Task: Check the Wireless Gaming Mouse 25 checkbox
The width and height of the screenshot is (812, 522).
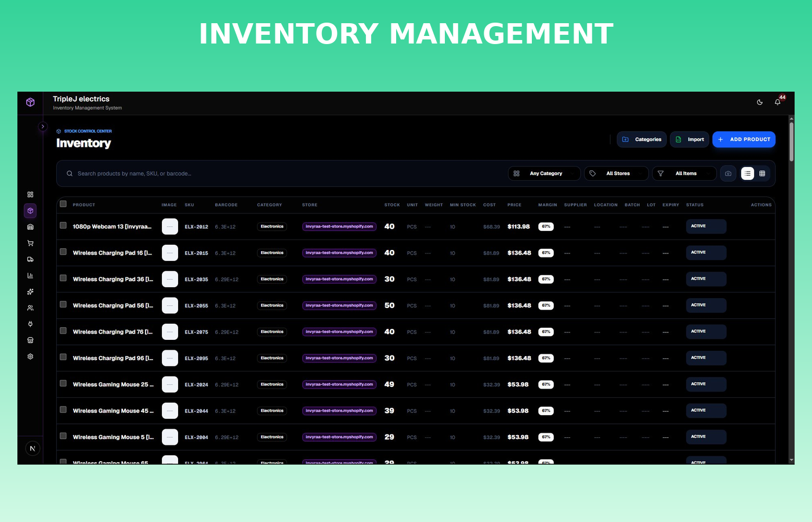Action: (63, 383)
